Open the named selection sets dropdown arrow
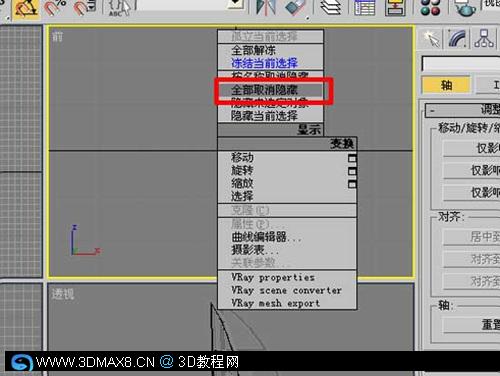500x376 pixels. (x=237, y=3)
